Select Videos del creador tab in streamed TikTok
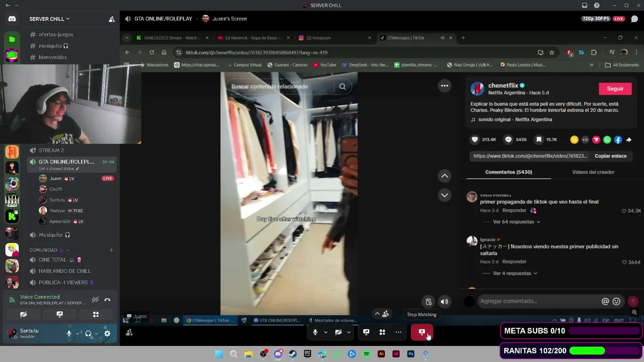 (593, 172)
